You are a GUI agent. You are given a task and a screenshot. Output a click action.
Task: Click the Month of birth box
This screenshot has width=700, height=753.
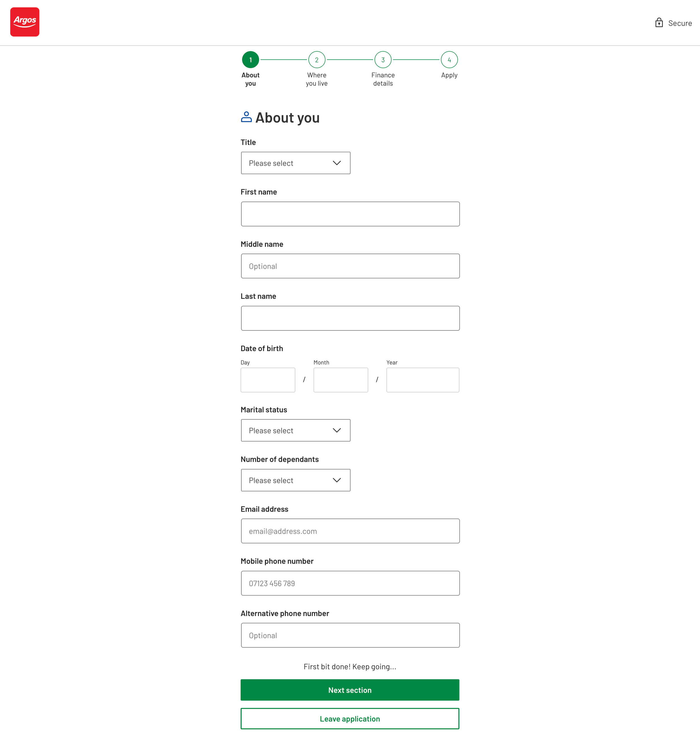[x=340, y=380]
